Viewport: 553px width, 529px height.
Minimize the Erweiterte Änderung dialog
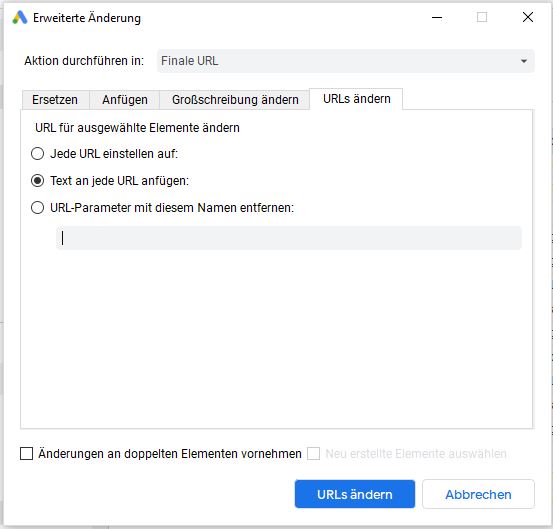click(437, 17)
